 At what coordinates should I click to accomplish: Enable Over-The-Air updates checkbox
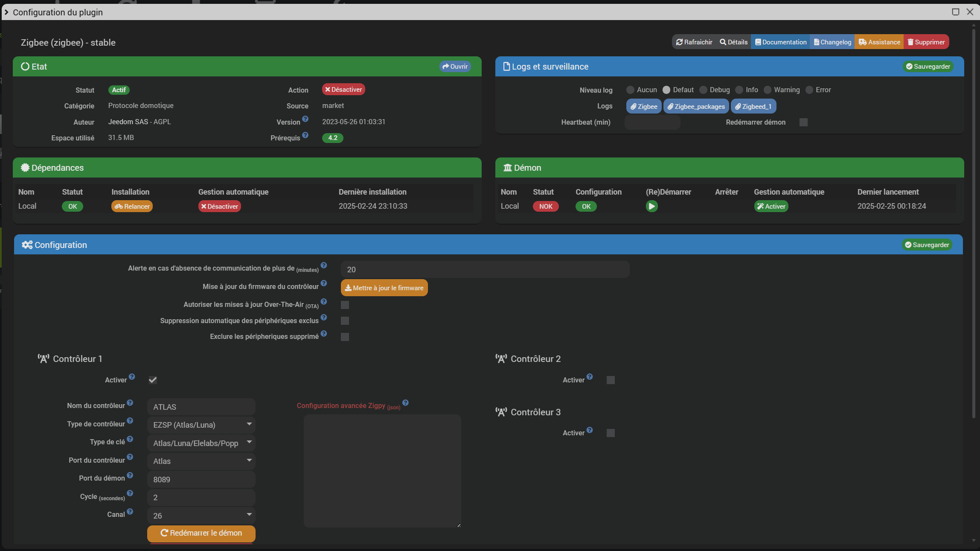click(345, 305)
